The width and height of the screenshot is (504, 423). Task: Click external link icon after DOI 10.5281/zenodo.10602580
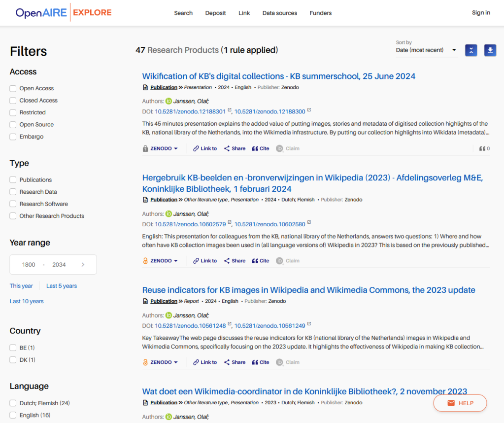(309, 222)
